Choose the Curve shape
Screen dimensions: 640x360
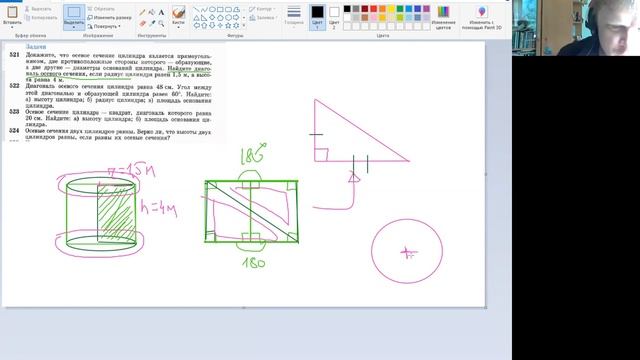[204, 9]
